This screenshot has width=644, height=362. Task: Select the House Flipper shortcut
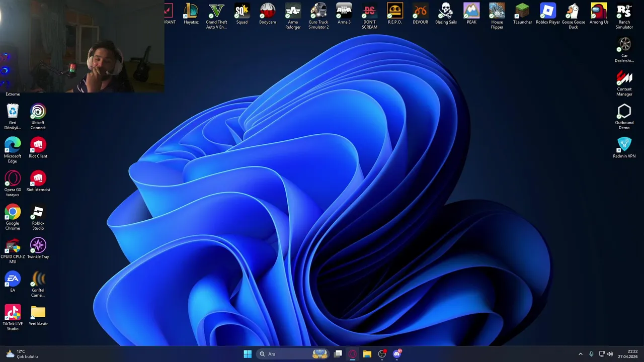497,16
